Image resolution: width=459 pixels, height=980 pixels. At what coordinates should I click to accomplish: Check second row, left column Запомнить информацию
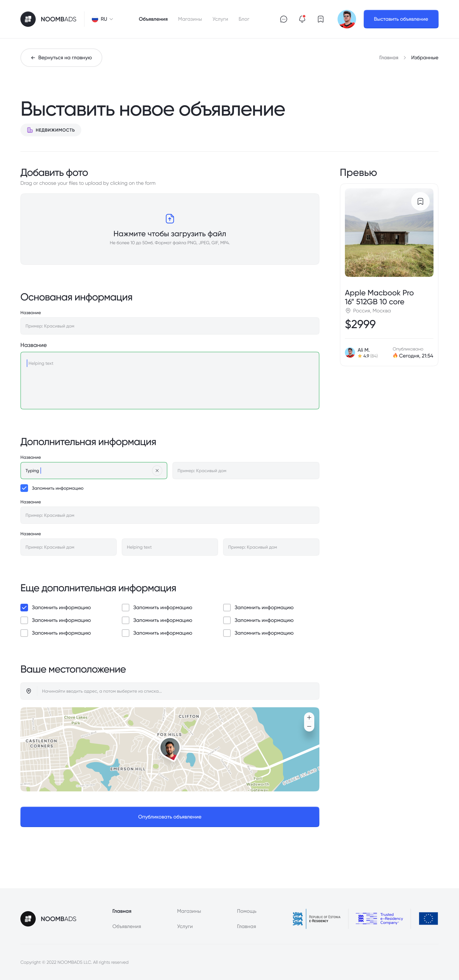coord(24,620)
